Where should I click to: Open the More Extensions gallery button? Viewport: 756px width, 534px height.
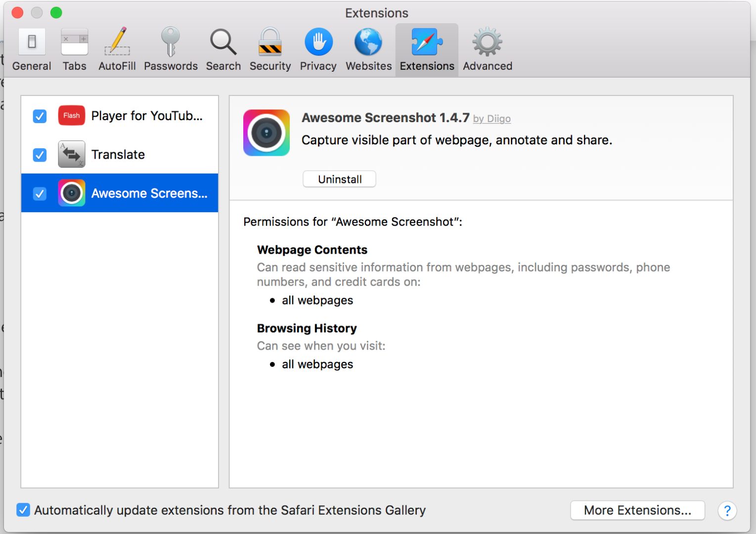638,510
